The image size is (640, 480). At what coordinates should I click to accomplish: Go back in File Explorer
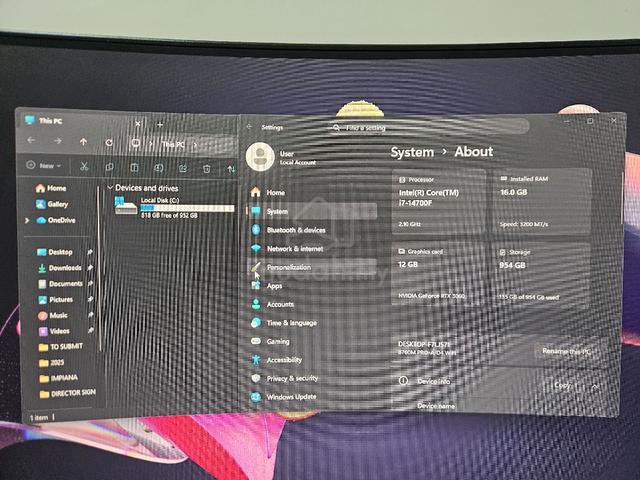click(x=31, y=140)
